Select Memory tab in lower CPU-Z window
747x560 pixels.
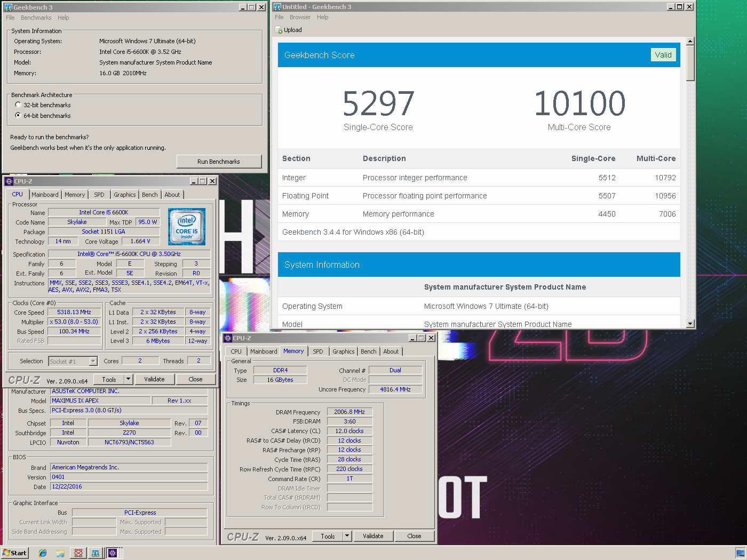coord(293,351)
